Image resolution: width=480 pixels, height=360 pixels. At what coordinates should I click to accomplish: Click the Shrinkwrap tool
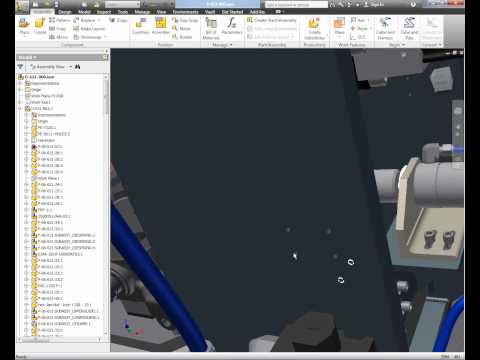(x=87, y=37)
